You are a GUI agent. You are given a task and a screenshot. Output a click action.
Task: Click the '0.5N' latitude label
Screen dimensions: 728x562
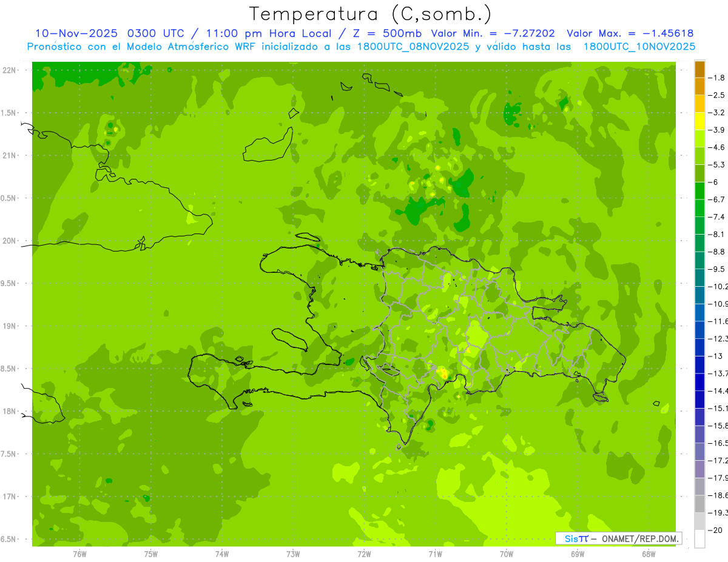[8, 198]
